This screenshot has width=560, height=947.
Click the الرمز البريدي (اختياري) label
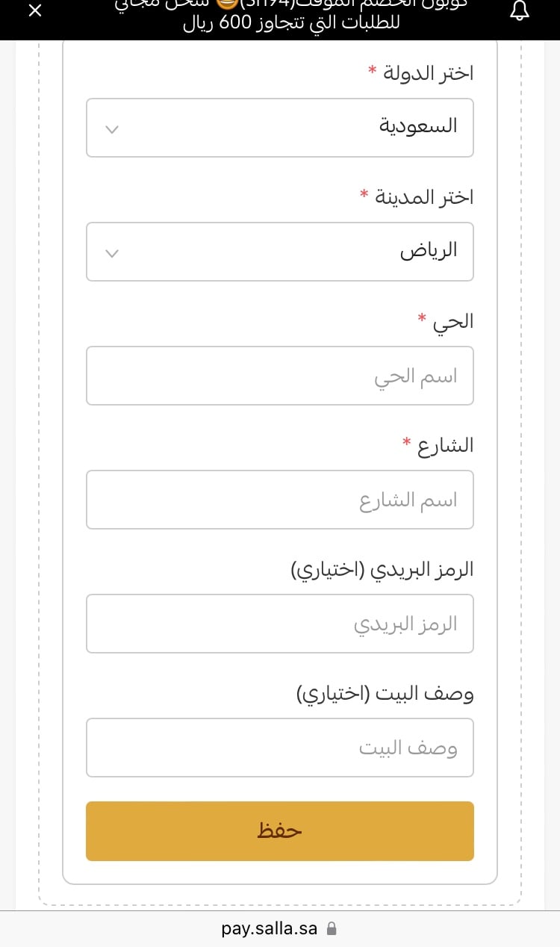tap(382, 570)
